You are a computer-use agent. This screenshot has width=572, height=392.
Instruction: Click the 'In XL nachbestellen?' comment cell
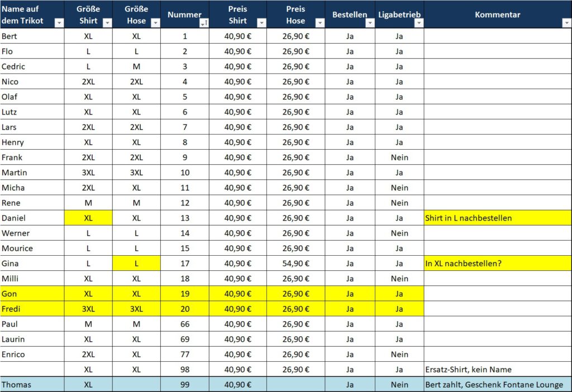coord(497,263)
